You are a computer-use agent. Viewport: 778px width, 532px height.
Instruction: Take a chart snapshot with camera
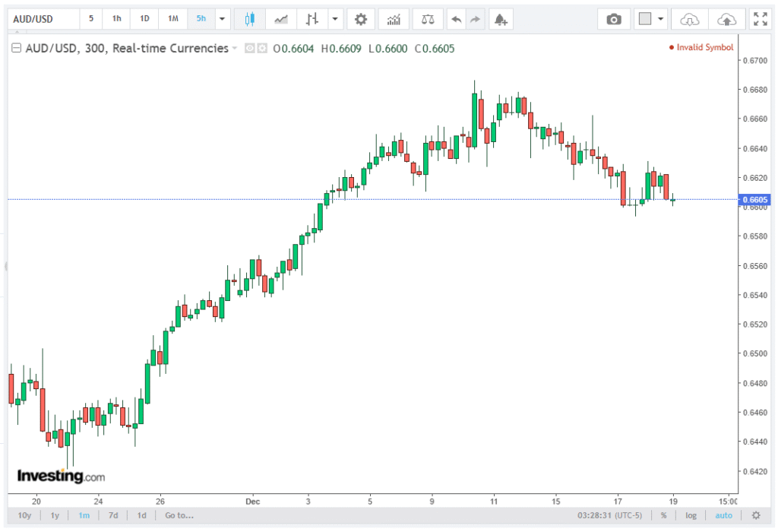614,19
